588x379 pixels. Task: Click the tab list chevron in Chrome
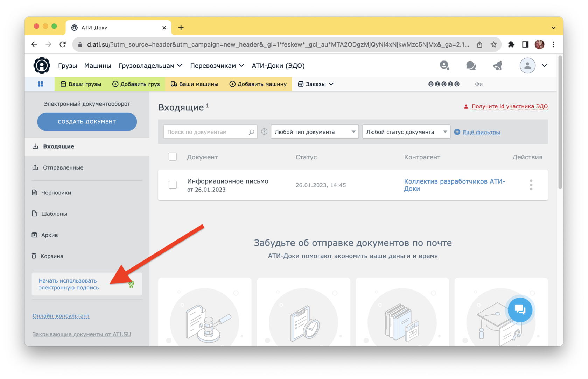click(x=553, y=28)
